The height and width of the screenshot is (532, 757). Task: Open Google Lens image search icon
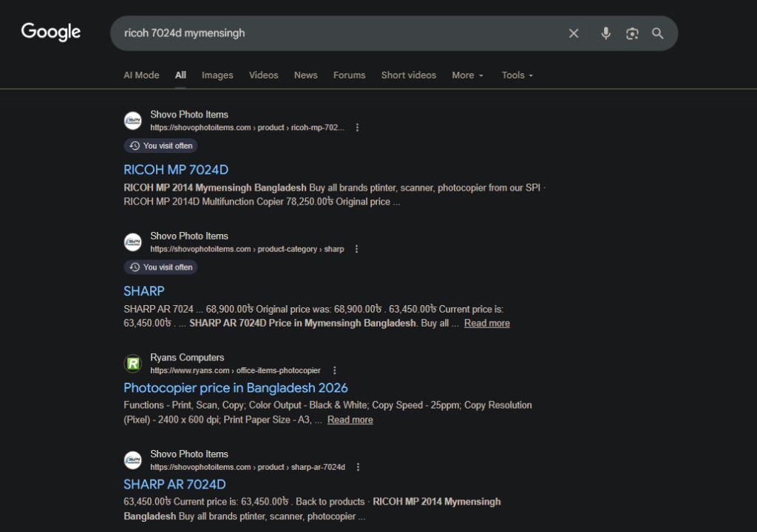point(631,33)
